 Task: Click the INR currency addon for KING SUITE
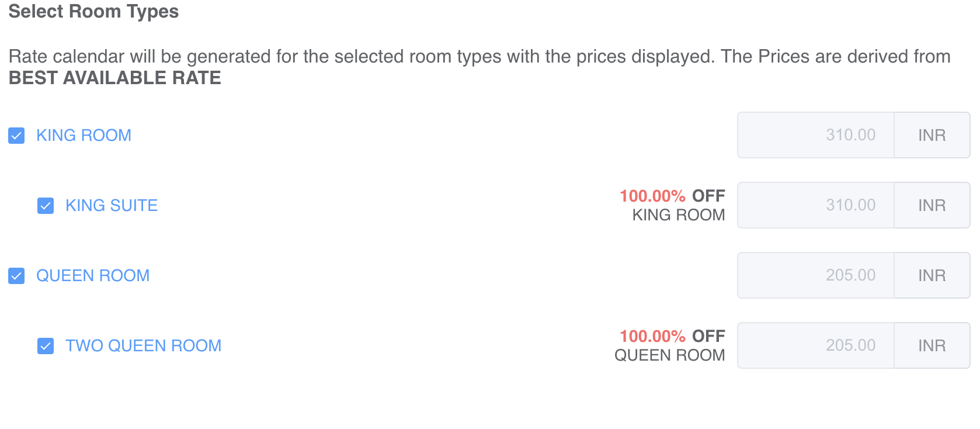(932, 205)
